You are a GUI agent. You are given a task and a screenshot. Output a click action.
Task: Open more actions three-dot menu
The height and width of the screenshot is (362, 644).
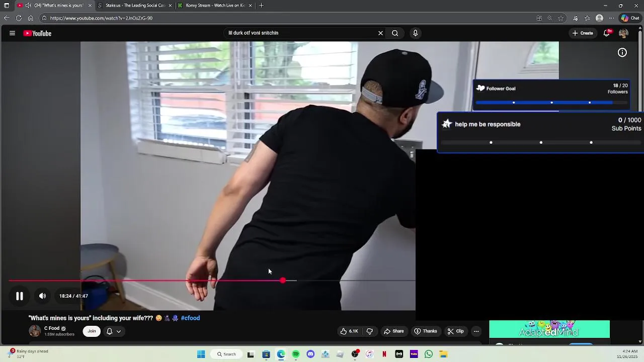[x=476, y=331]
